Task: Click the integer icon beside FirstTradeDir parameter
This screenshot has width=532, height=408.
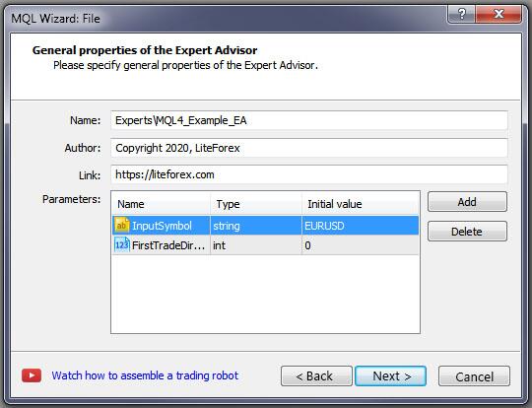Action: tap(122, 244)
